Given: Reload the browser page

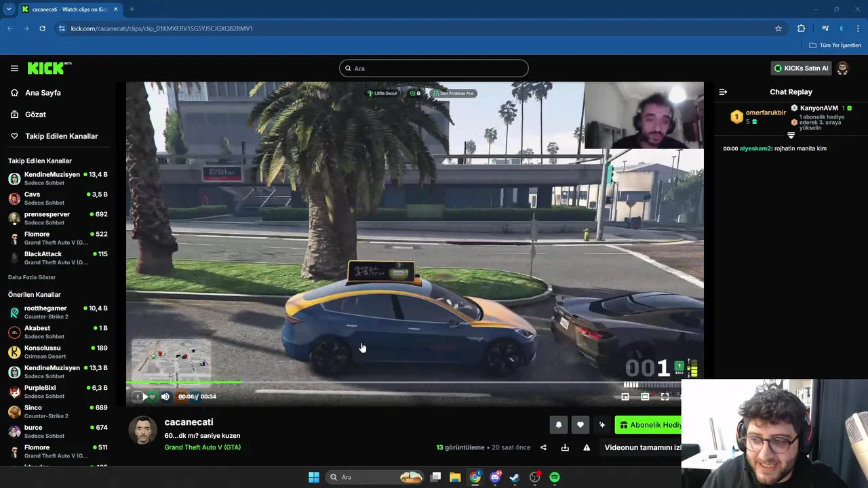Looking at the screenshot, I should 42,28.
